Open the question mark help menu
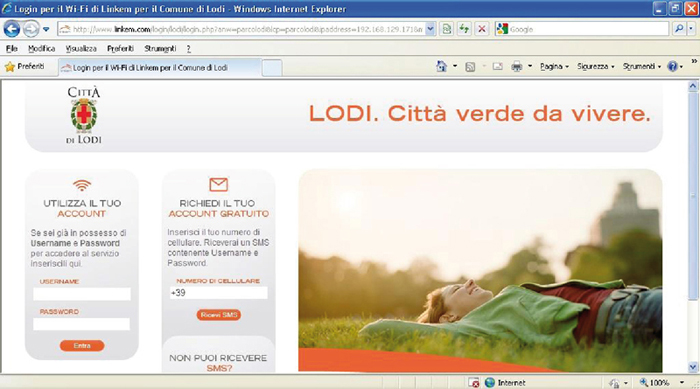Viewport: 700px width, 389px height. point(188,49)
